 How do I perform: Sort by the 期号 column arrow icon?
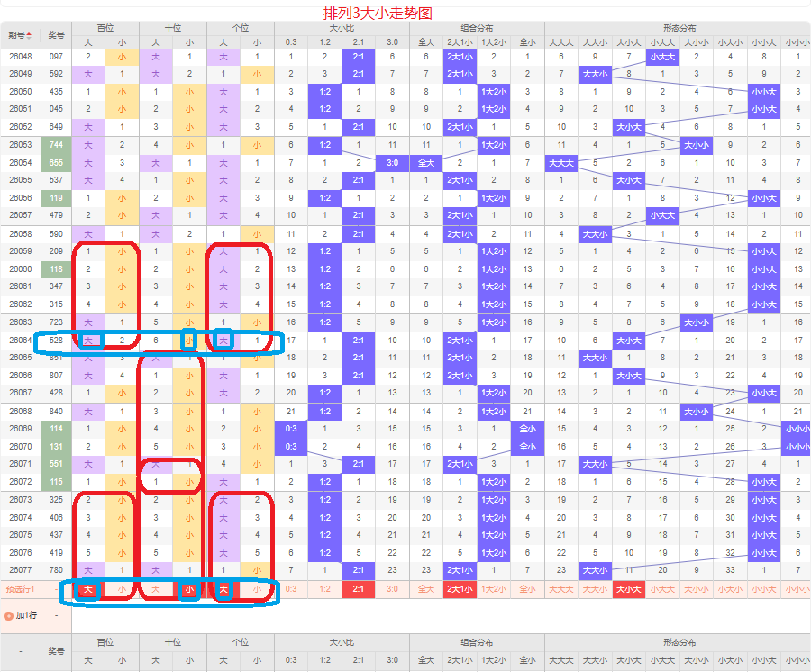point(29,35)
